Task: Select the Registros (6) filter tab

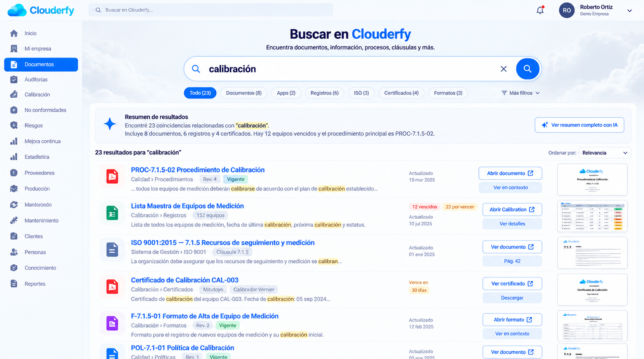Action: 324,93
